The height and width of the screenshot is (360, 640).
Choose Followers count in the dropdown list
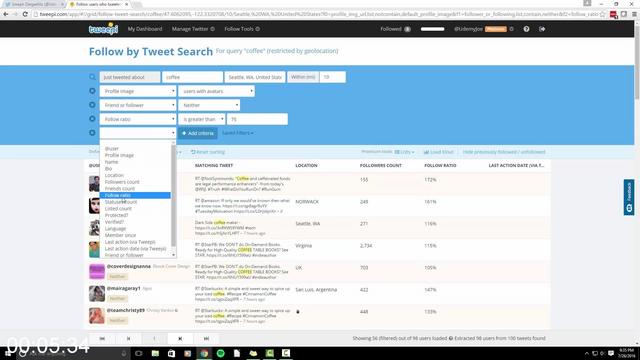click(x=122, y=182)
